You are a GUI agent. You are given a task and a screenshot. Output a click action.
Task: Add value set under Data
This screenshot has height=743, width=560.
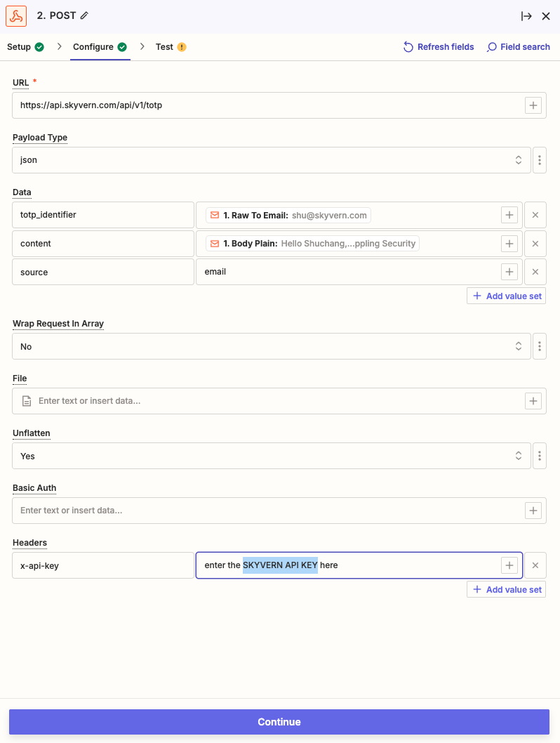tap(507, 296)
